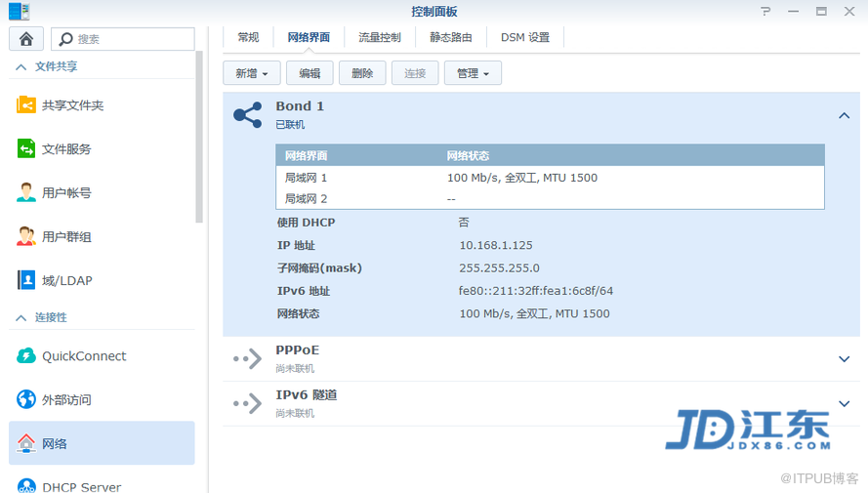
Task: Expand the IPv6 隧道 section chevron
Action: (844, 404)
